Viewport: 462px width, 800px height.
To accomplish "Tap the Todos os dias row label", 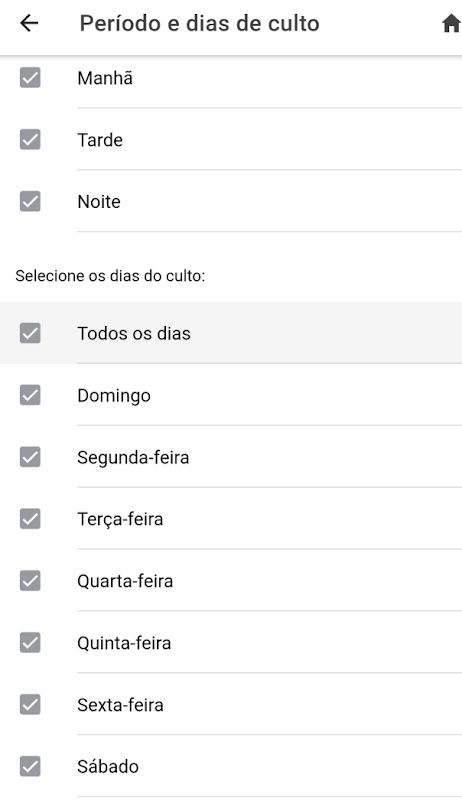I will point(134,333).
